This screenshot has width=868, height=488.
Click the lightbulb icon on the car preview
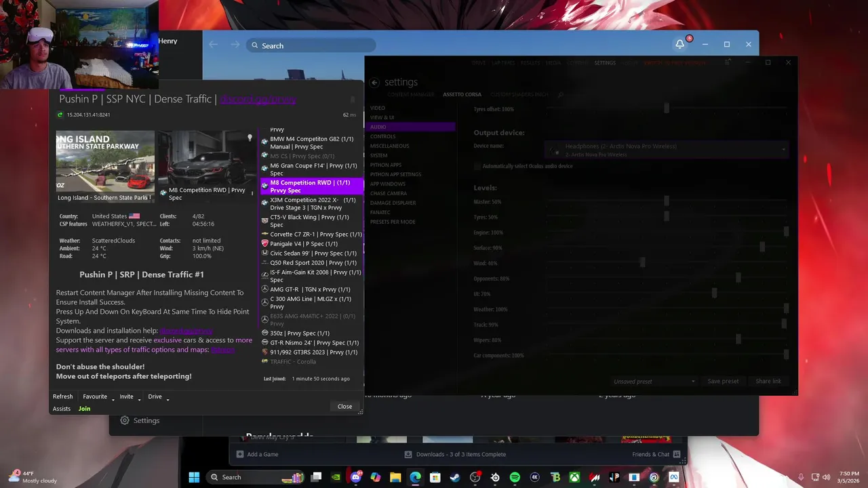tap(250, 138)
